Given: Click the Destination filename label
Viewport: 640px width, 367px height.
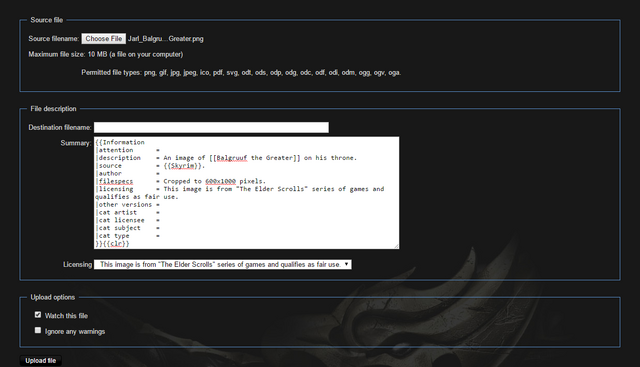Looking at the screenshot, I should (x=60, y=127).
